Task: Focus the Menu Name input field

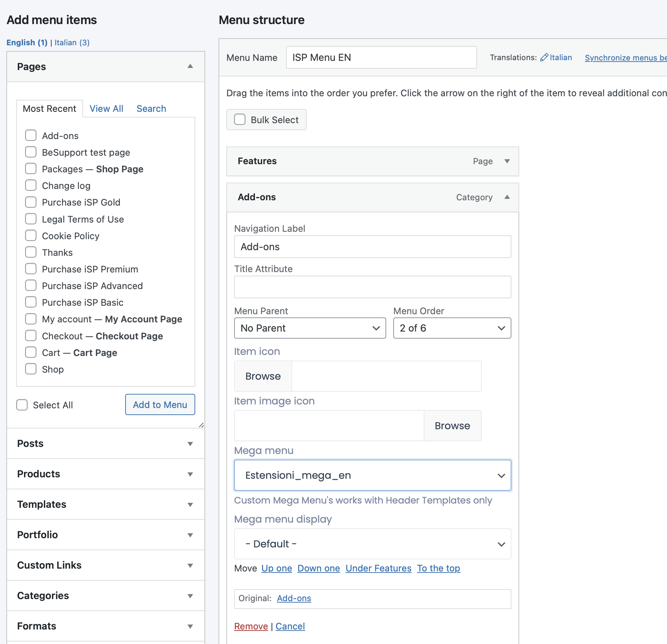Action: (382, 57)
